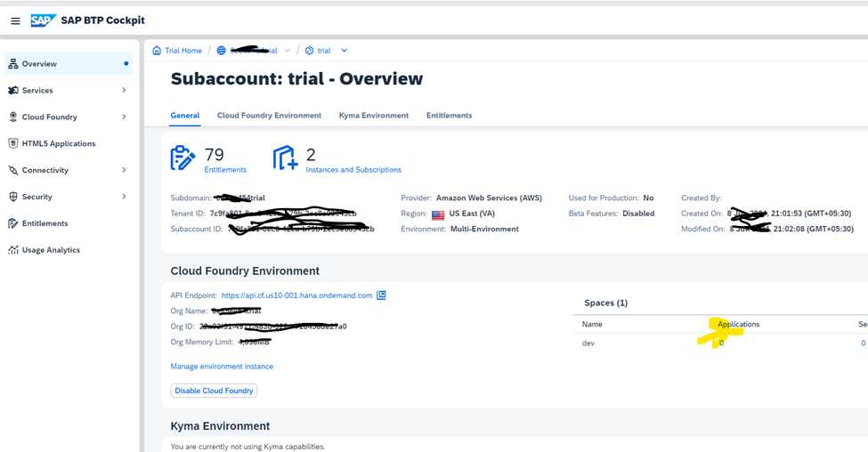This screenshot has height=452, width=868.
Task: Click the dev space name cell
Action: coord(588,343)
